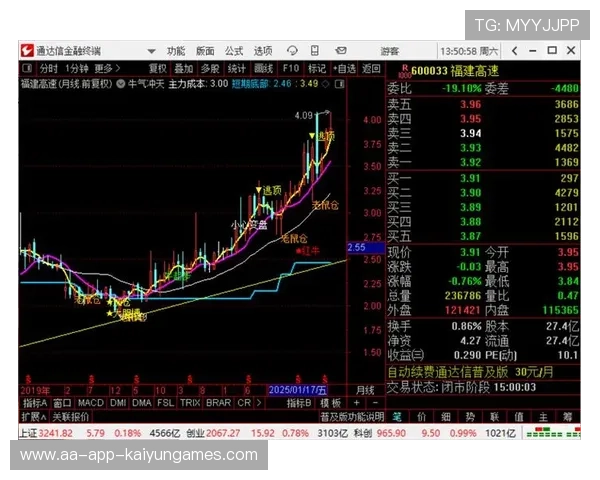Screen dimensions: 600x480
Task: Select the DMI indicator tab
Action: (x=118, y=403)
